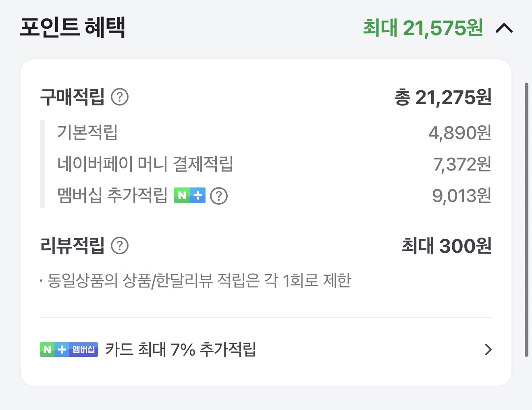Select the 기본적립 row label
Screen dimensions: 532x410
point(87,132)
